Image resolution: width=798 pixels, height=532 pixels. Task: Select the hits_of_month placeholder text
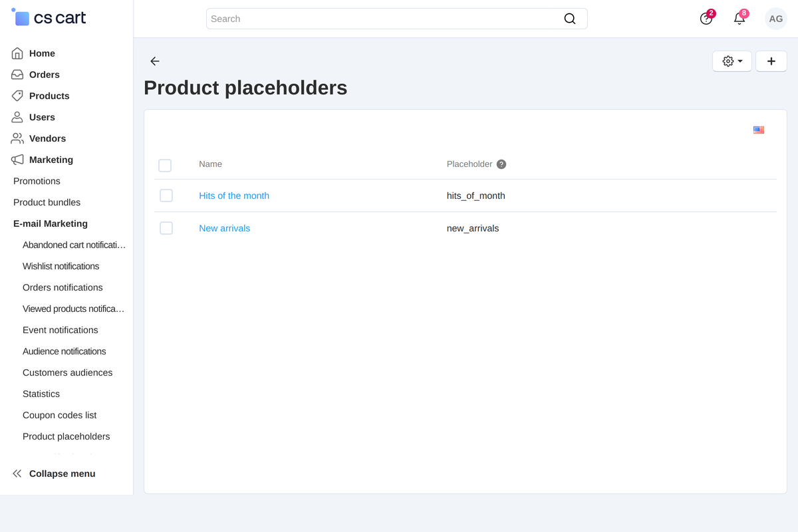point(476,196)
